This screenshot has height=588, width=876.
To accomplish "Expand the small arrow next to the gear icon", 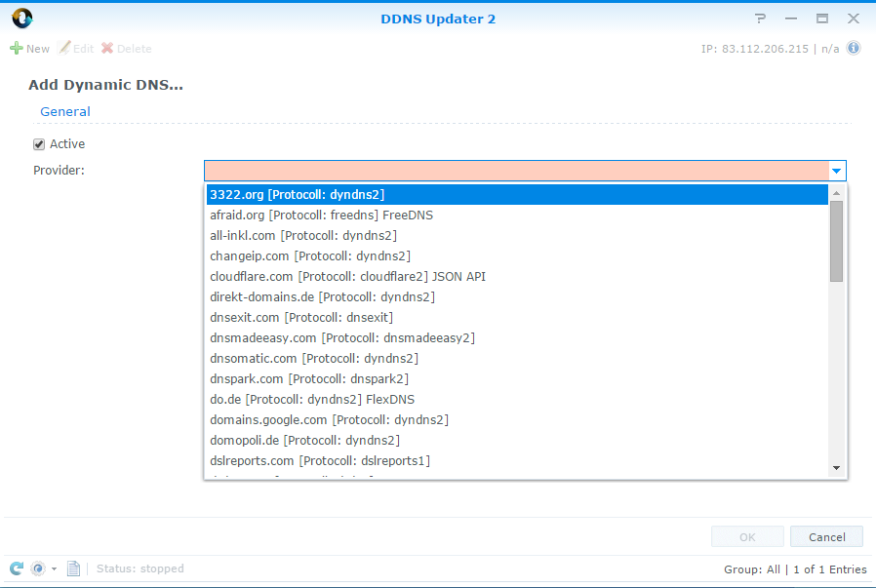I will pos(55,569).
